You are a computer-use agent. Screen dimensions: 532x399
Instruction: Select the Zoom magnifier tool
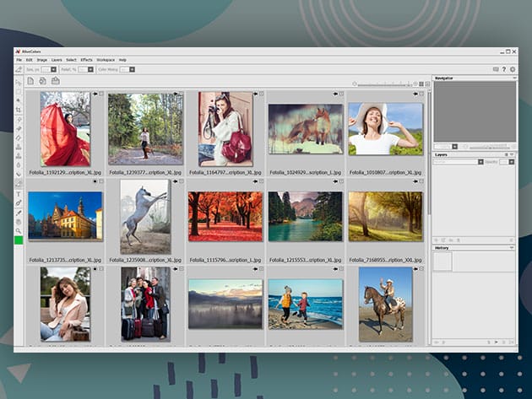(19, 230)
